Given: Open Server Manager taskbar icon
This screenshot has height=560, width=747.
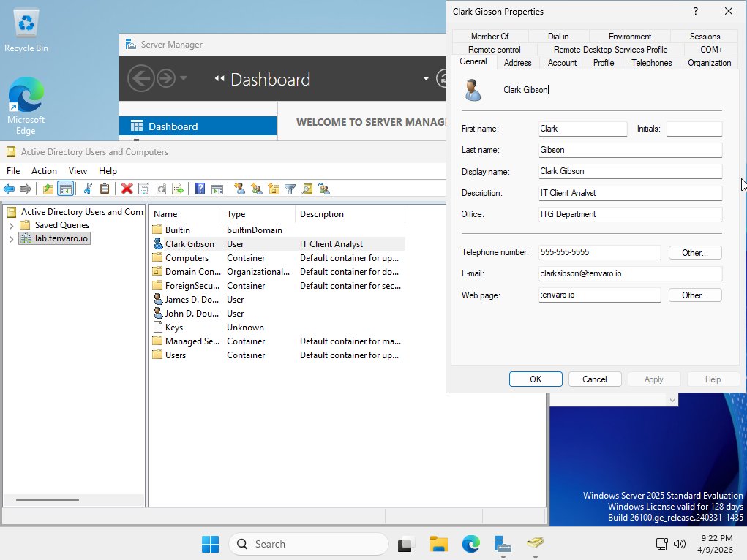Looking at the screenshot, I should [x=503, y=544].
